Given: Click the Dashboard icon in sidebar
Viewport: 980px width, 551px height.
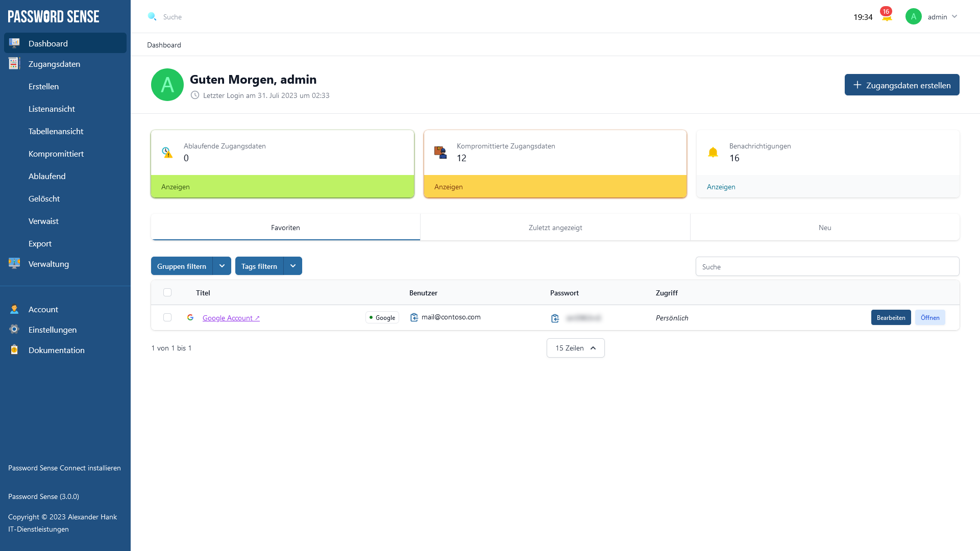Looking at the screenshot, I should pos(14,43).
